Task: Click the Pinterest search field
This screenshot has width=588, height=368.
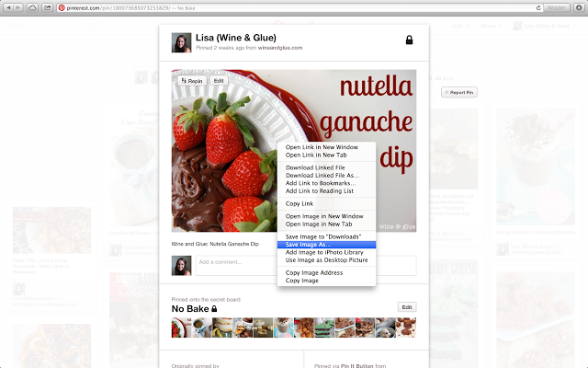Action: pyautogui.click(x=46, y=25)
